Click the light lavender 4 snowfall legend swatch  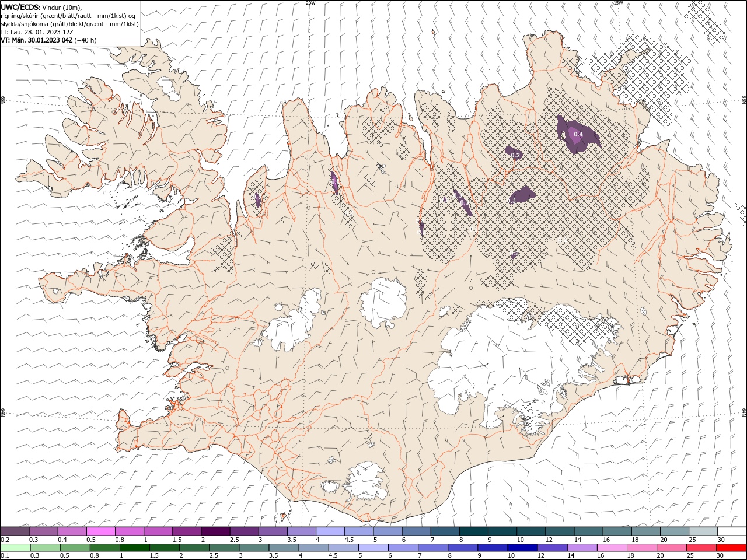pos(330,531)
